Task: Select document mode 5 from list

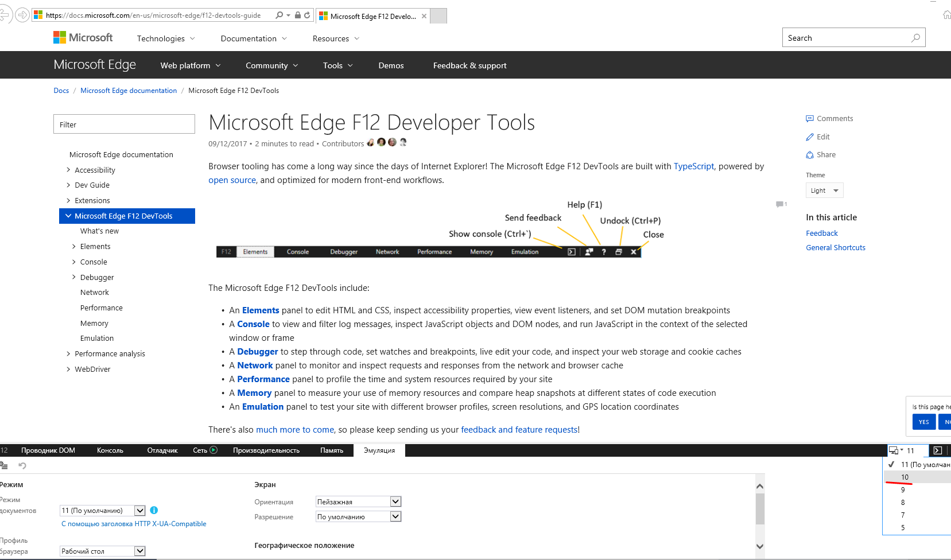Action: (x=917, y=528)
